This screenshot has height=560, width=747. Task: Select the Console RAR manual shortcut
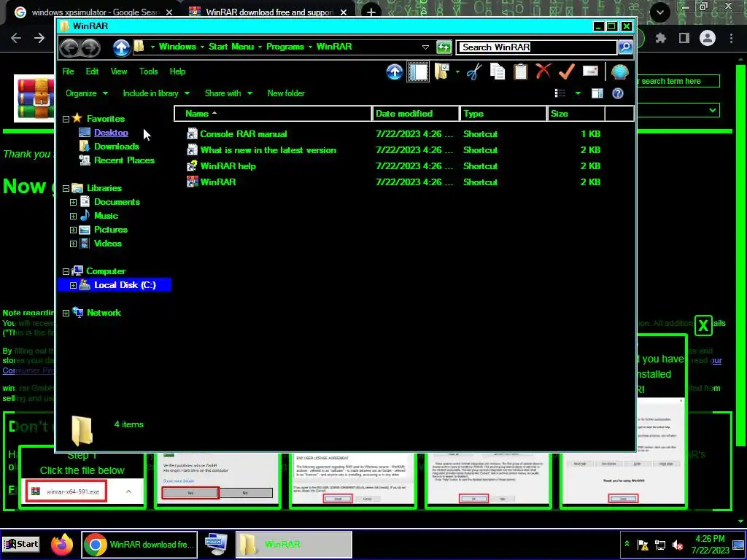(x=243, y=134)
